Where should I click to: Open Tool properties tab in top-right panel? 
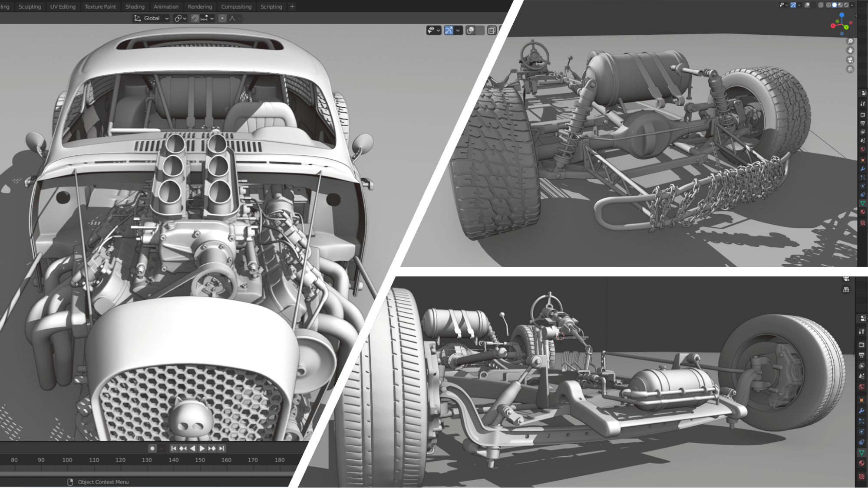(x=863, y=103)
